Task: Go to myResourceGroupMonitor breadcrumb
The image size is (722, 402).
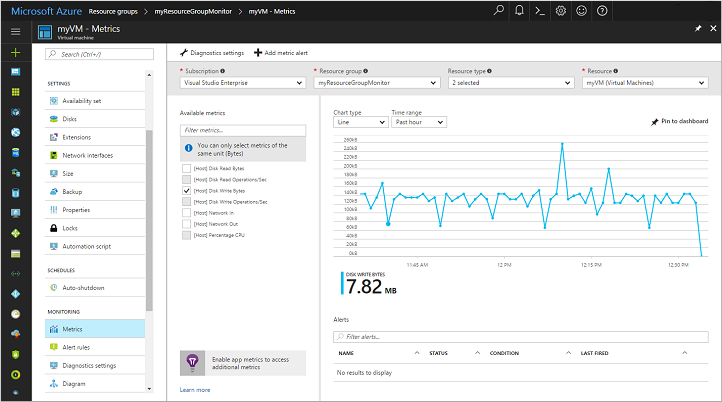Action: [x=193, y=12]
